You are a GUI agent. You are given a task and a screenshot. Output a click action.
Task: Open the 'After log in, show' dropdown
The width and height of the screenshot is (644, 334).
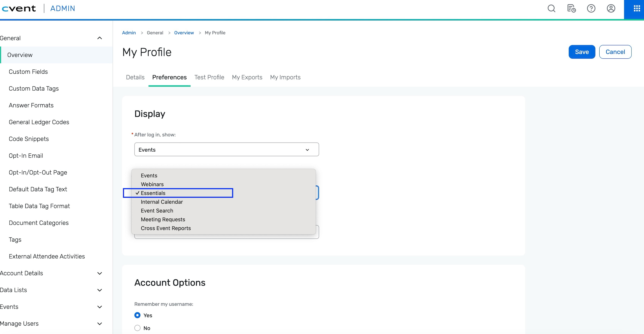[227, 149]
